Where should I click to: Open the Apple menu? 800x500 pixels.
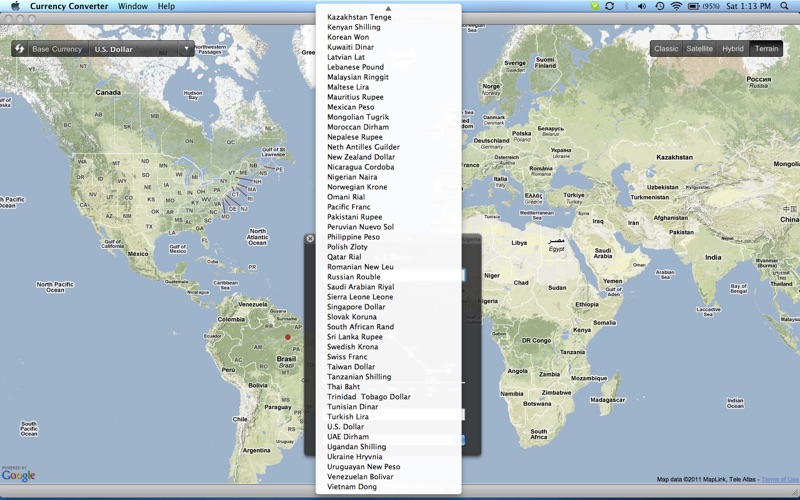(x=15, y=6)
